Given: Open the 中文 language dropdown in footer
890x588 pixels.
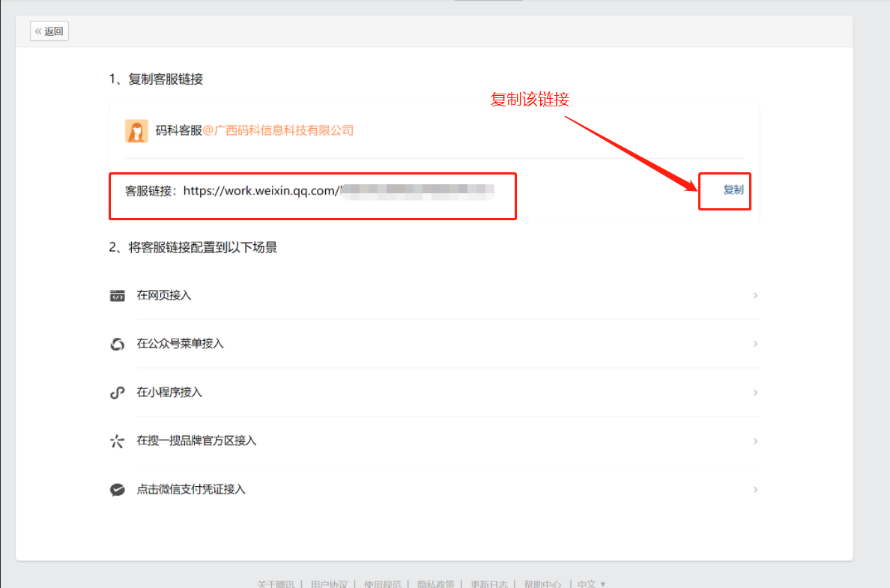Looking at the screenshot, I should (x=591, y=584).
